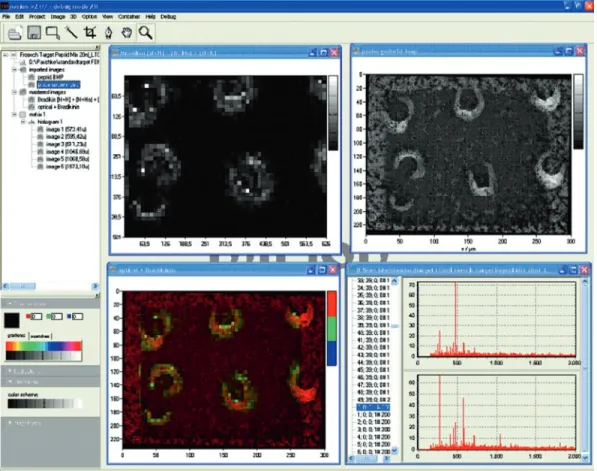The image size is (597, 471).
Task: Open the Edit menu
Action: pos(19,17)
